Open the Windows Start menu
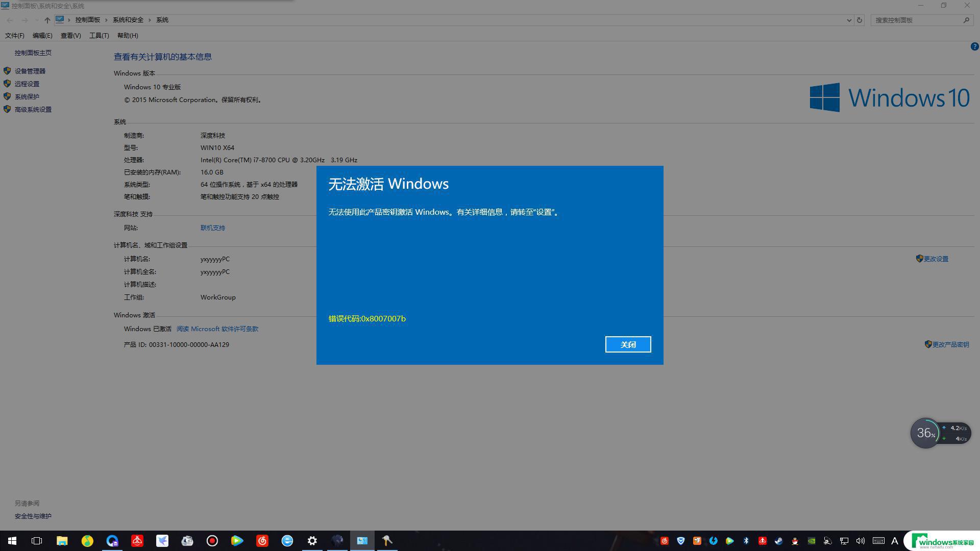Viewport: 980px width, 551px height. [x=12, y=541]
